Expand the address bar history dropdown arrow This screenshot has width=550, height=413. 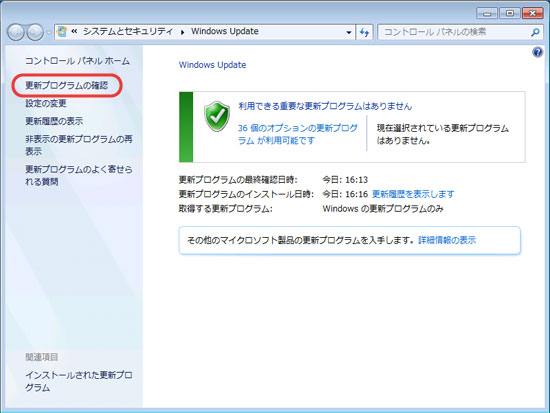[349, 32]
